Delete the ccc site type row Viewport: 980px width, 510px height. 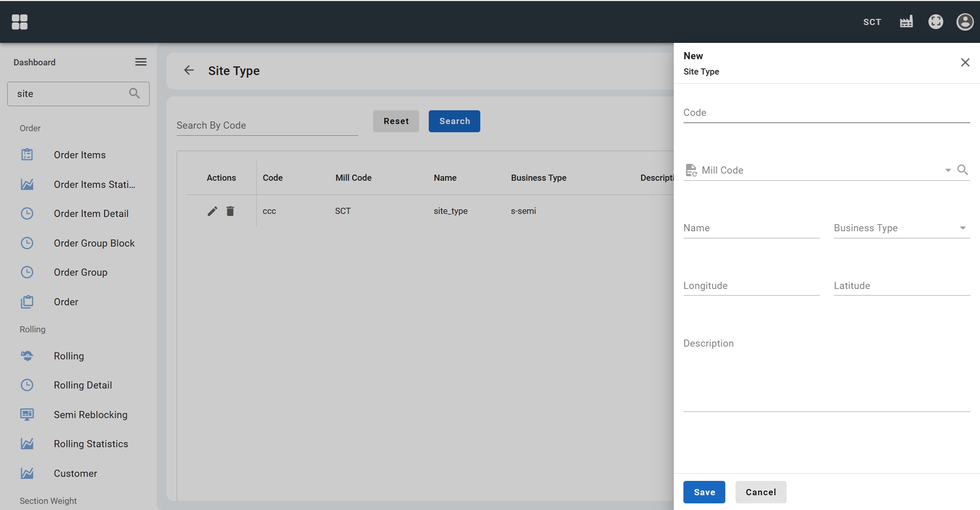coord(230,211)
